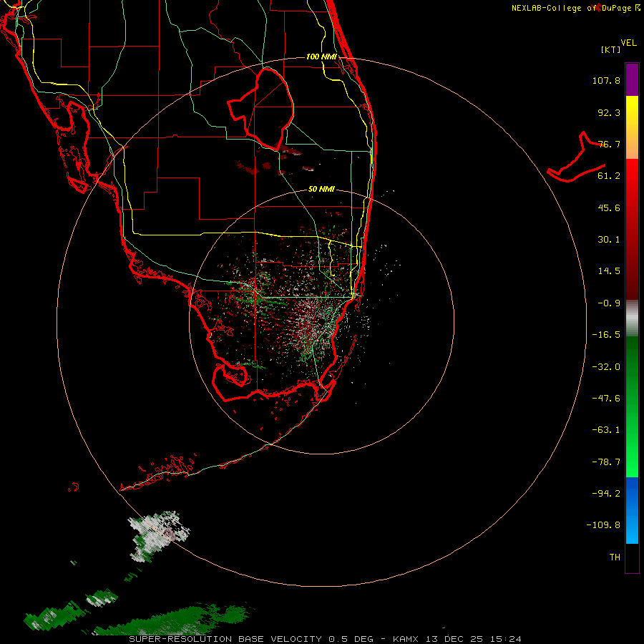Viewport: 644px width, 644px height.
Task: Select the 61.2 legend value
Action: 609,176
